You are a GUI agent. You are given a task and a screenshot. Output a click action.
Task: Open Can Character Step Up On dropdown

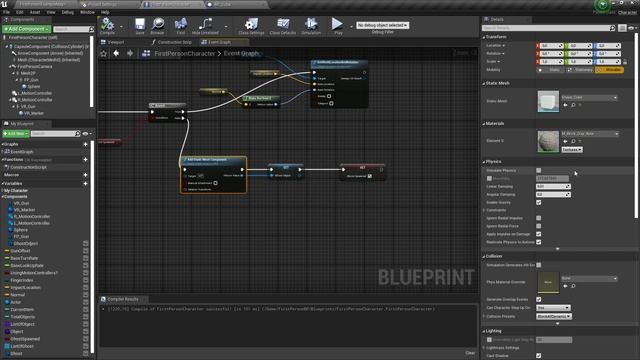coord(553,307)
